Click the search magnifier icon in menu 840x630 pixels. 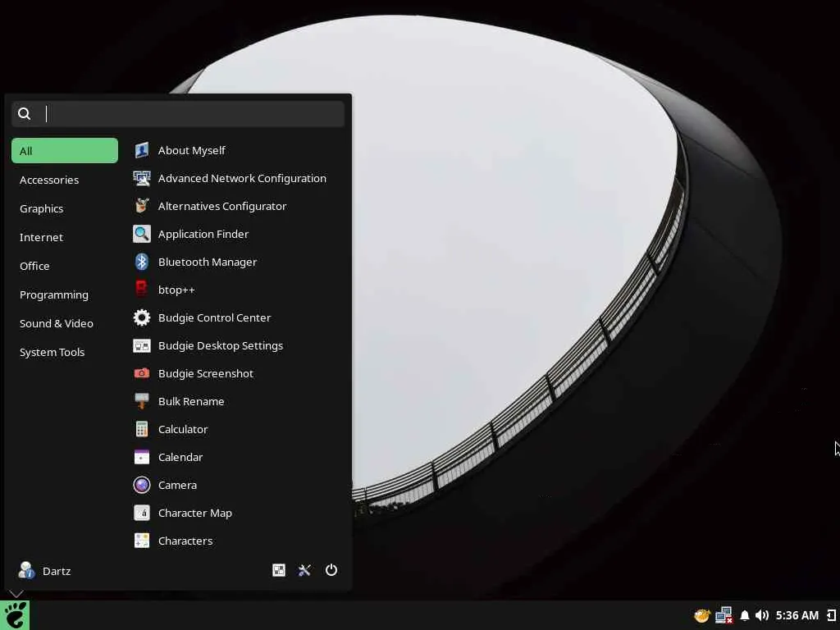click(24, 113)
